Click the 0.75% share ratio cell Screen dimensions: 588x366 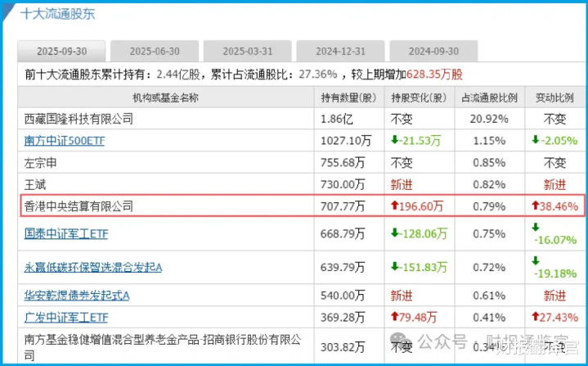[489, 234]
